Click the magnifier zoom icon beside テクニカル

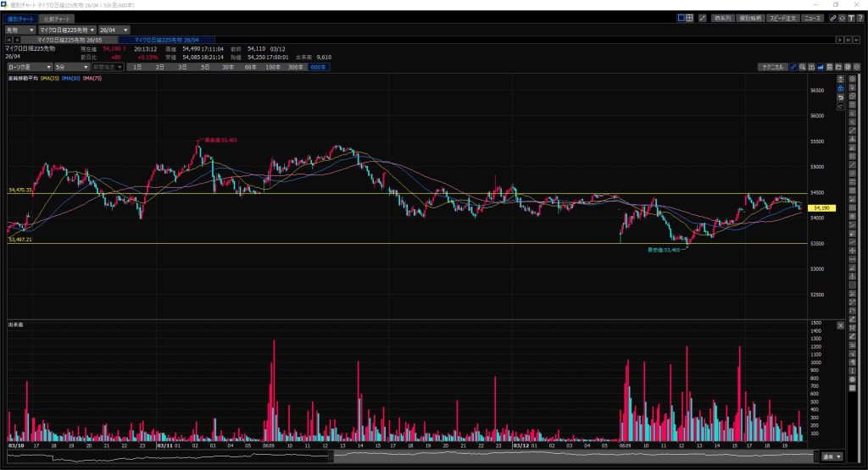(802, 67)
